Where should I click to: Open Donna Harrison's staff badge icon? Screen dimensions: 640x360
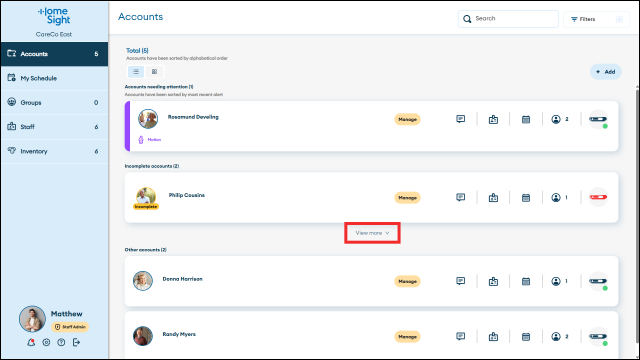(493, 282)
